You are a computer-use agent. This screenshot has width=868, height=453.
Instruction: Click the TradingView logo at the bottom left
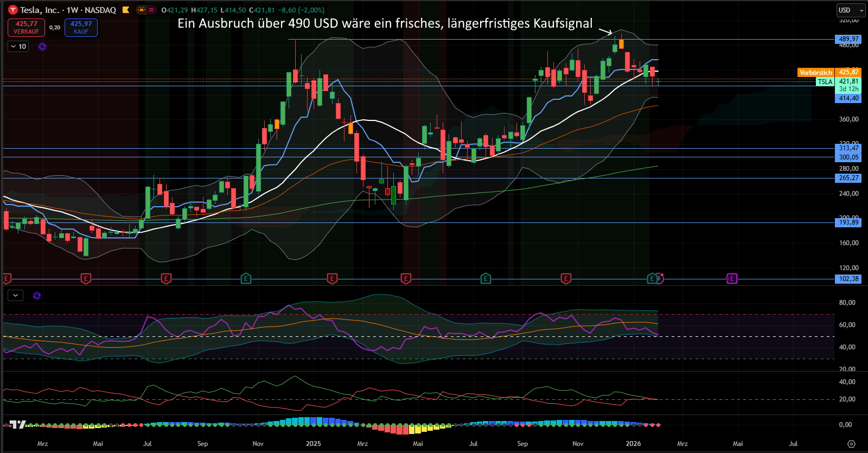pos(18,424)
